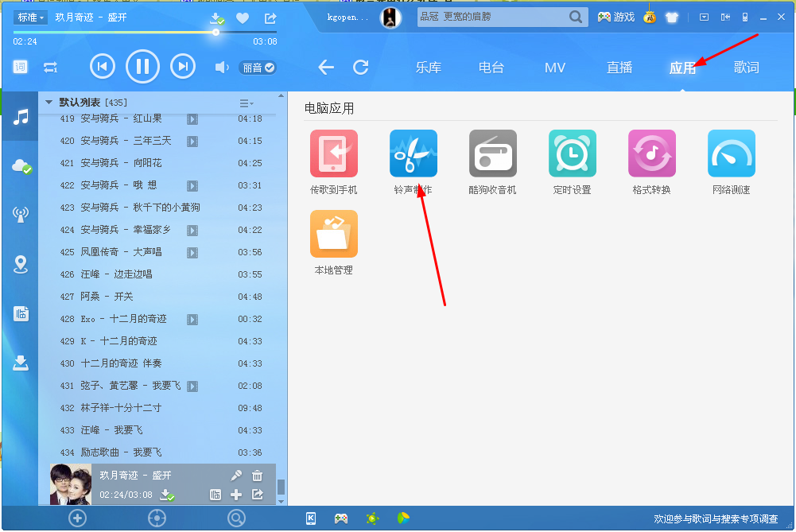Image resolution: width=796 pixels, height=532 pixels.
Task: Switch to the MV tab
Action: coord(555,68)
